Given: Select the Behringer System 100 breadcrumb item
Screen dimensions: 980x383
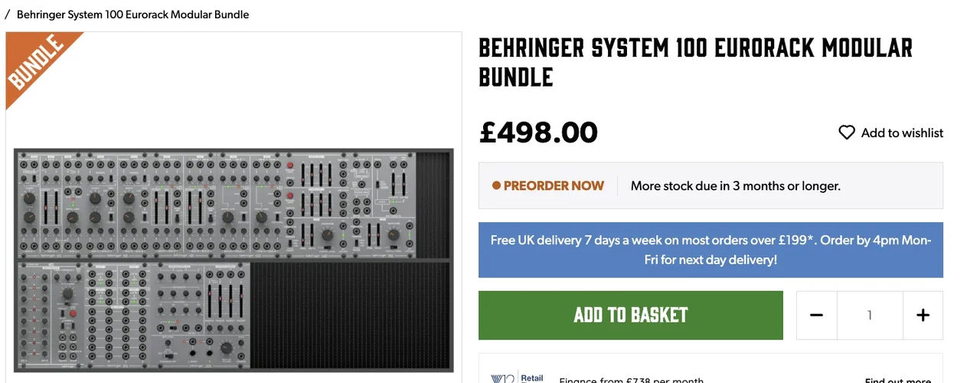Looking at the screenshot, I should pos(132,15).
